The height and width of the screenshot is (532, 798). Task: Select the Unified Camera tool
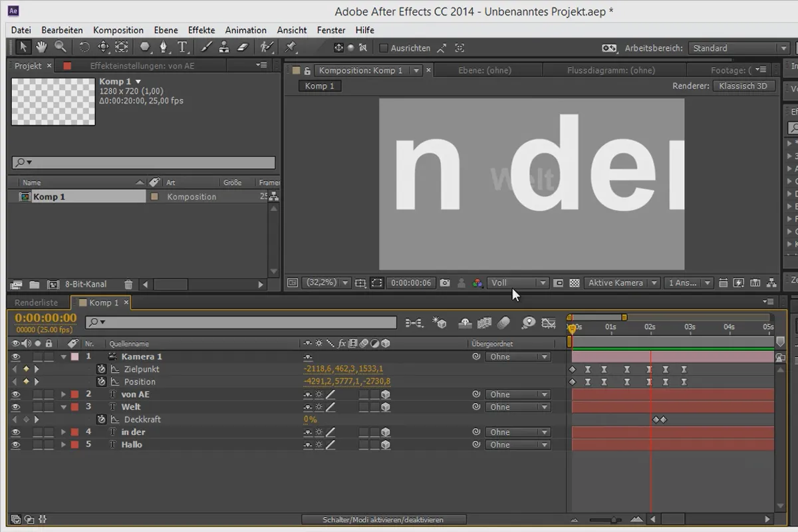103,47
